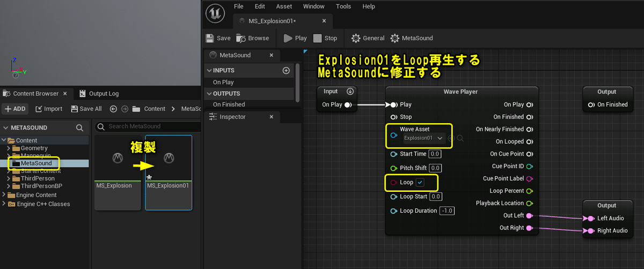The width and height of the screenshot is (644, 269).
Task: Expand the ThirdPersonBP folder
Action: tap(9, 186)
